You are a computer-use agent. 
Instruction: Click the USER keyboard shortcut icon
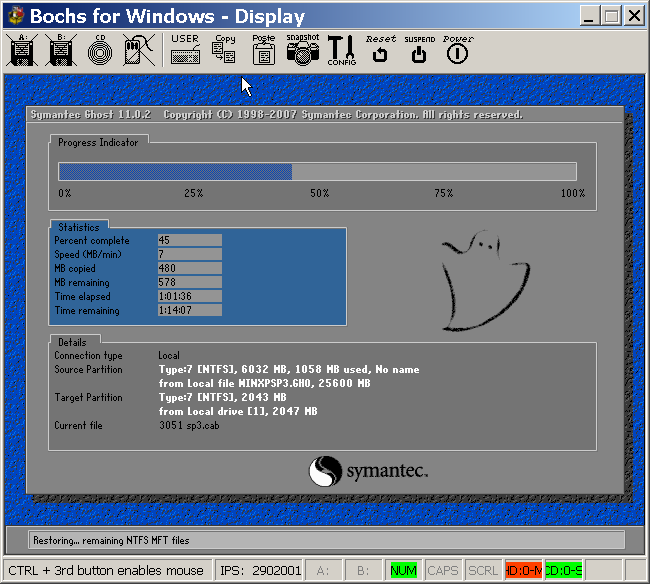tap(185, 49)
